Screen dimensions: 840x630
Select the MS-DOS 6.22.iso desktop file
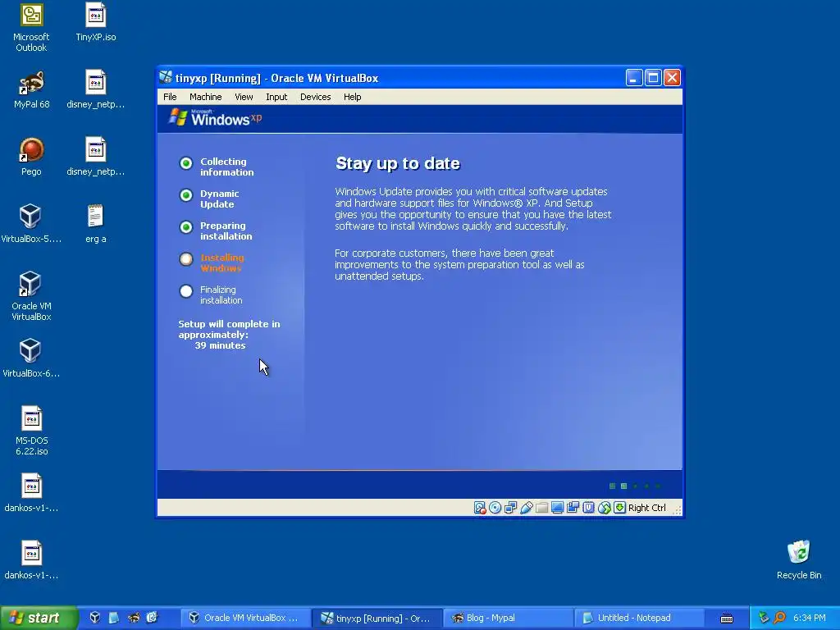coord(31,431)
